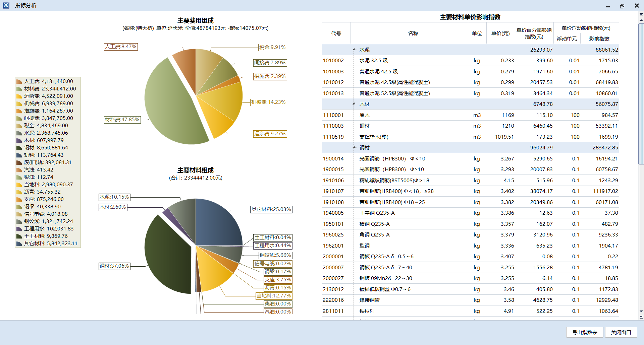Click the 钢材 legend color marker
Image resolution: width=644 pixels, height=345 pixels.
(19, 148)
